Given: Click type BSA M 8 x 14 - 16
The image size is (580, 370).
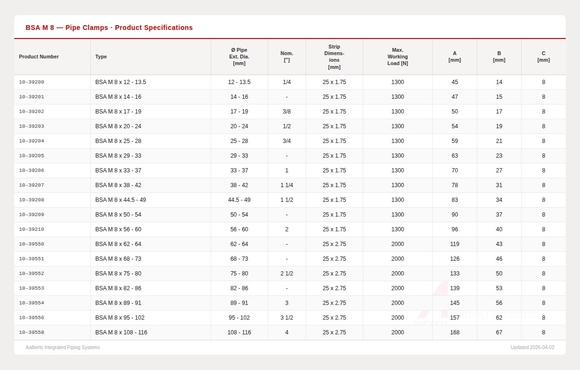Looking at the screenshot, I should pyautogui.click(x=118, y=97).
